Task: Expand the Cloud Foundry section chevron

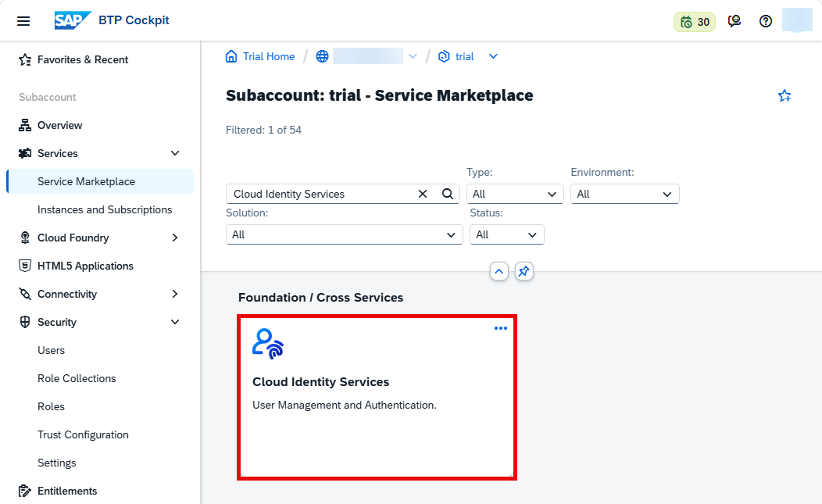Action: pyautogui.click(x=175, y=238)
